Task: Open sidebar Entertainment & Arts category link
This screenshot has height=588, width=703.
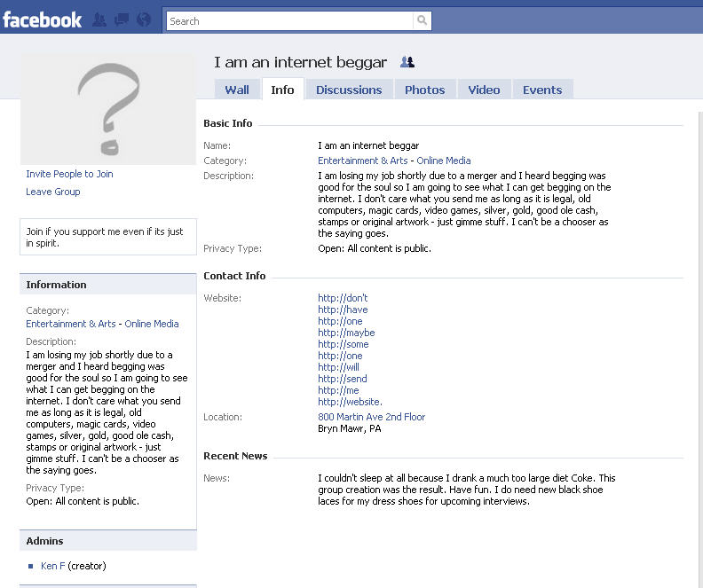Action: 71,324
